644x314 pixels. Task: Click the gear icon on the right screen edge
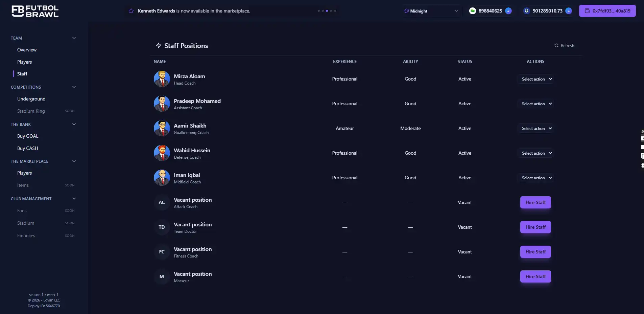(x=642, y=166)
